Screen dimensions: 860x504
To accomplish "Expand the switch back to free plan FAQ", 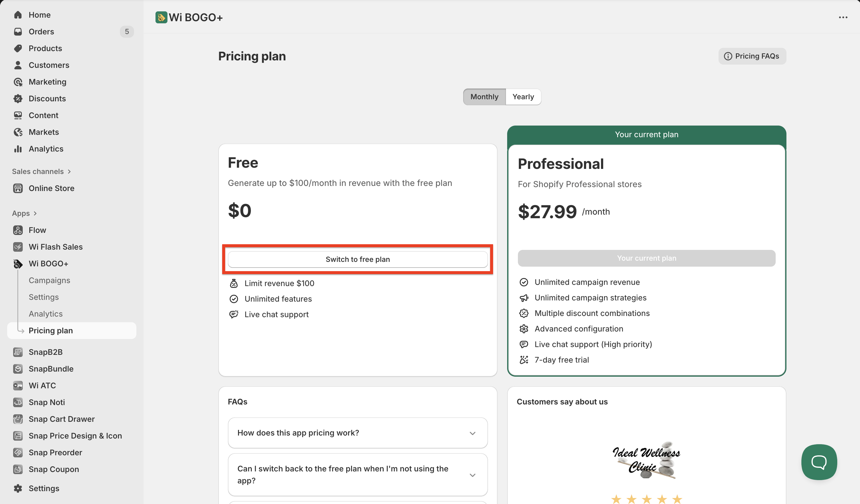I will (x=357, y=475).
